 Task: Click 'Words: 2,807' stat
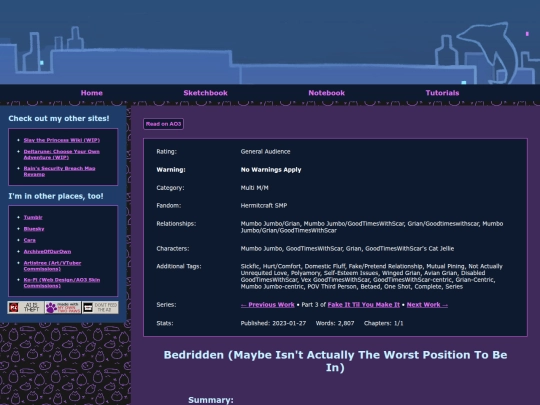pos(335,323)
